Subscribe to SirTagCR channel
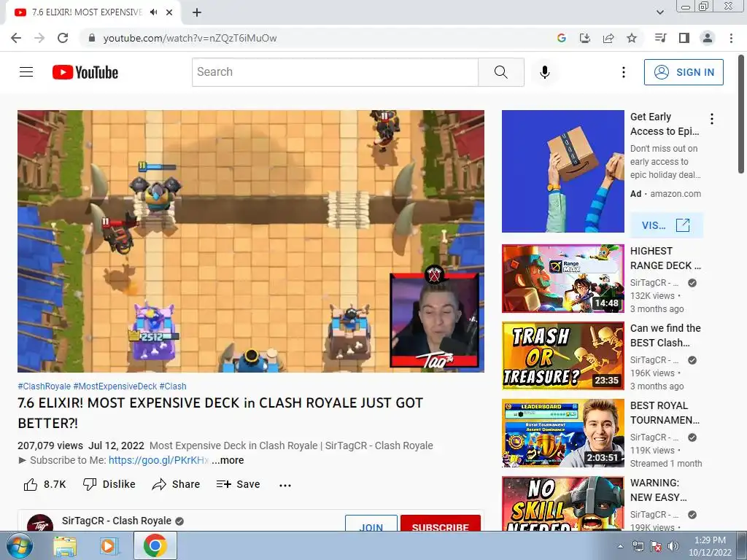This screenshot has height=560, width=747. 440,524
